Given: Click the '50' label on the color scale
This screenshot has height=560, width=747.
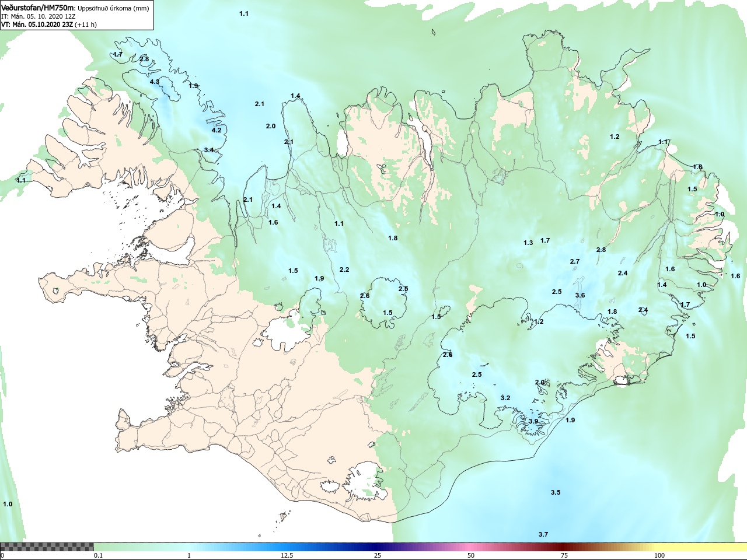Looking at the screenshot, I should pyautogui.click(x=471, y=555).
